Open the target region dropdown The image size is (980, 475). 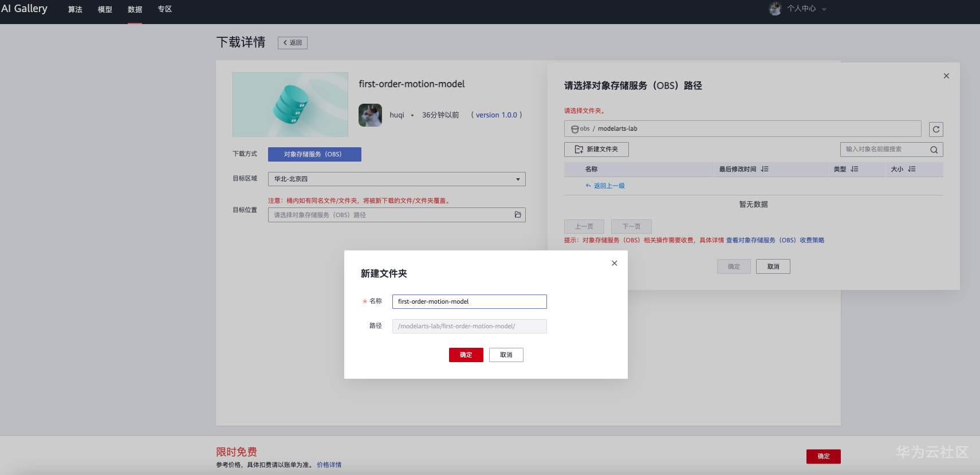396,179
